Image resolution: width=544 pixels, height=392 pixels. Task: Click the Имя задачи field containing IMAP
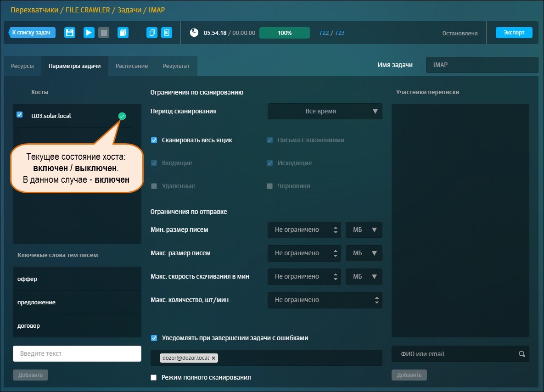(x=482, y=65)
